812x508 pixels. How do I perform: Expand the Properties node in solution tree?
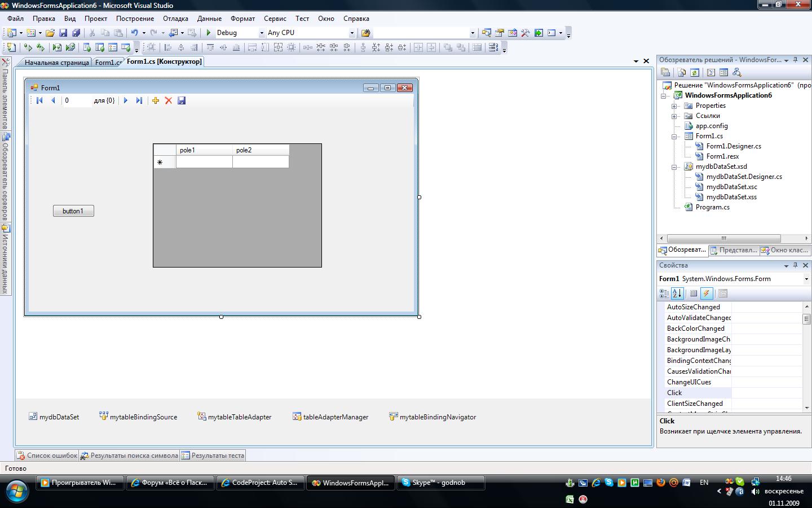tap(674, 106)
